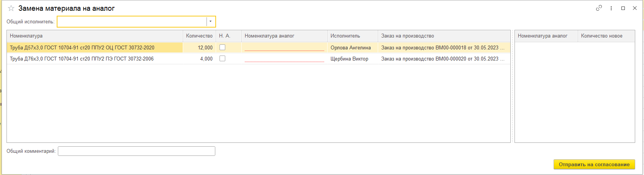Open Заказ на производство ВМ00-000020 cell
Viewport: 644px width, 175px height.
[444, 59]
